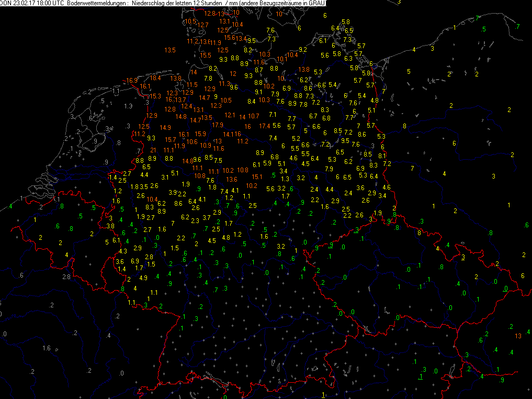Select the 15.7 station value

[x=171, y=139]
